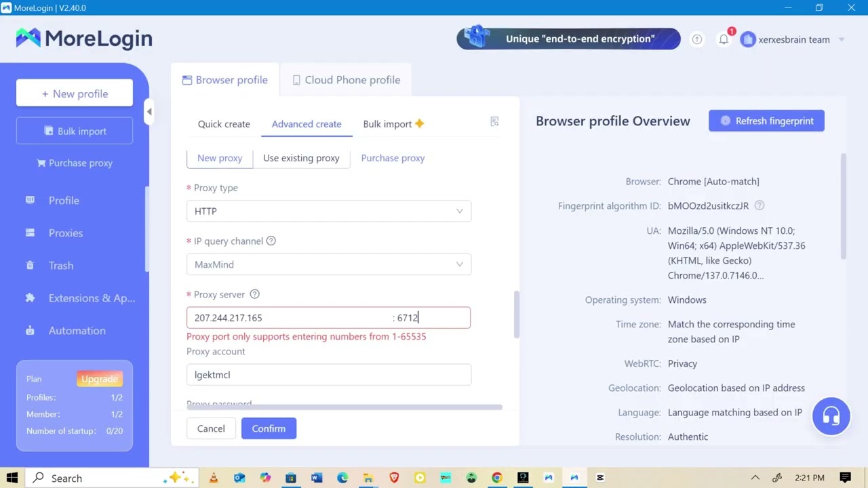Expand the Proxy type HTTP dropdown

(329, 211)
